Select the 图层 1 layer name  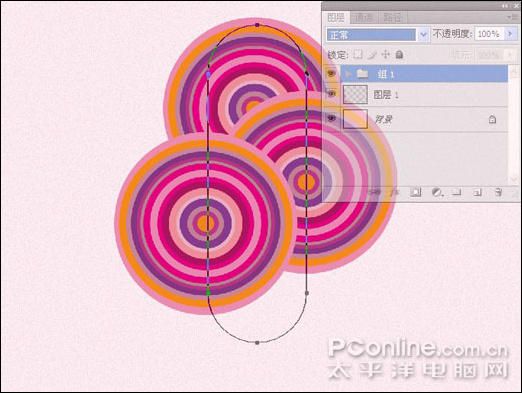[x=386, y=95]
